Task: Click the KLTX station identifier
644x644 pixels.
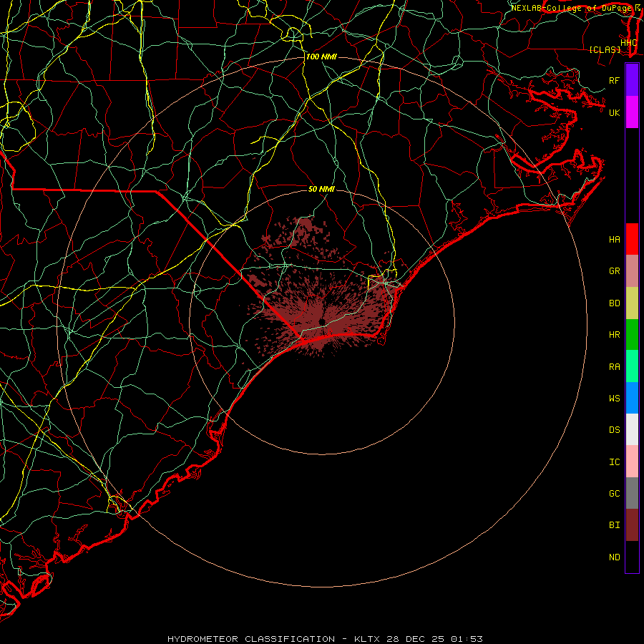Action: click(x=368, y=639)
